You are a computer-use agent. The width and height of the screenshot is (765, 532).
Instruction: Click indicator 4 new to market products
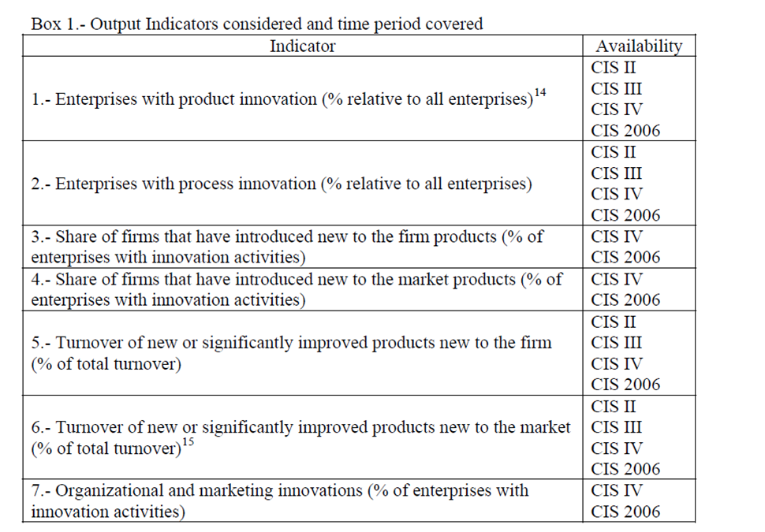point(297,289)
